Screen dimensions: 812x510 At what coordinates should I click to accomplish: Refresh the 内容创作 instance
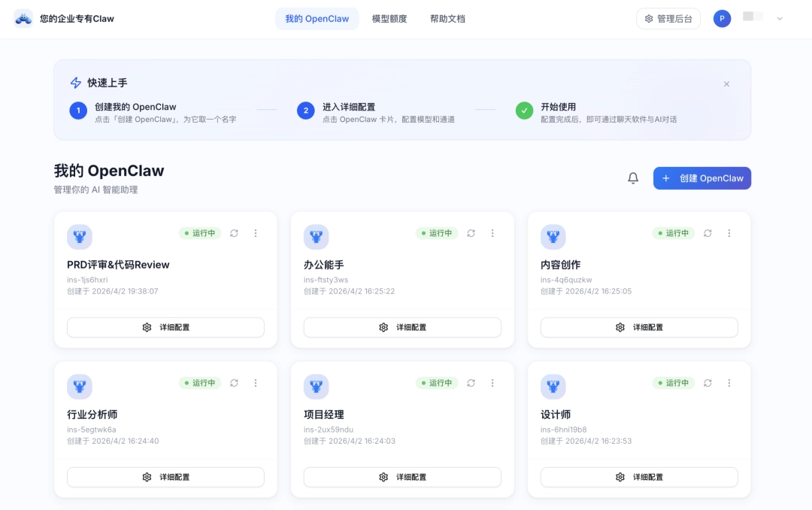coord(707,233)
